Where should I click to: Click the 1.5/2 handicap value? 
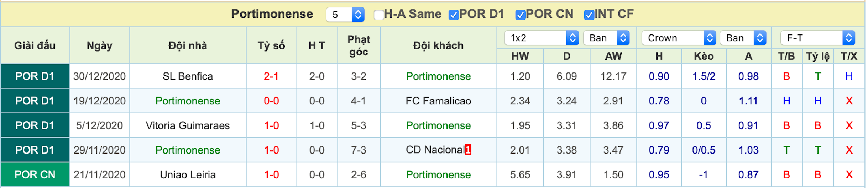pos(704,76)
